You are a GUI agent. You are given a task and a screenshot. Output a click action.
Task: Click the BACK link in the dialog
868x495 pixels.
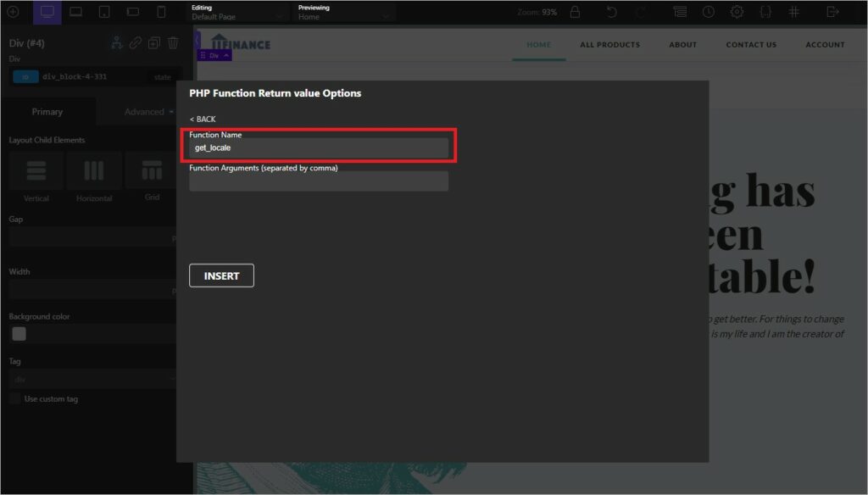click(x=203, y=119)
